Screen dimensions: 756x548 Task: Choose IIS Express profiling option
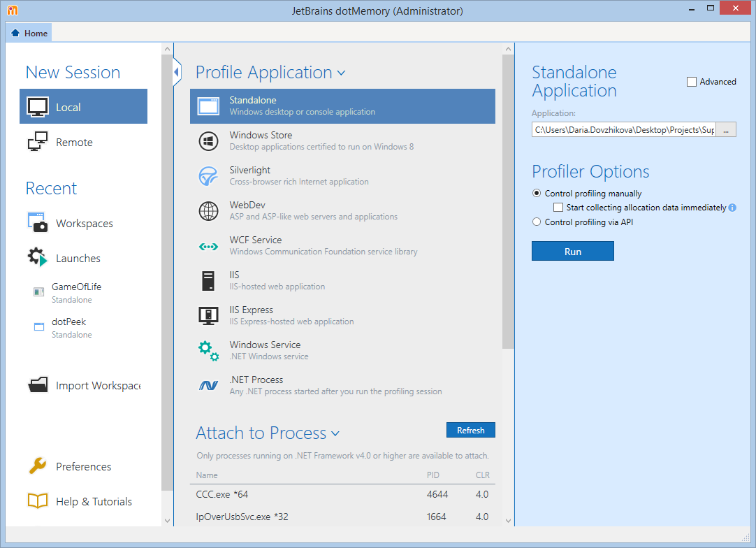(342, 315)
